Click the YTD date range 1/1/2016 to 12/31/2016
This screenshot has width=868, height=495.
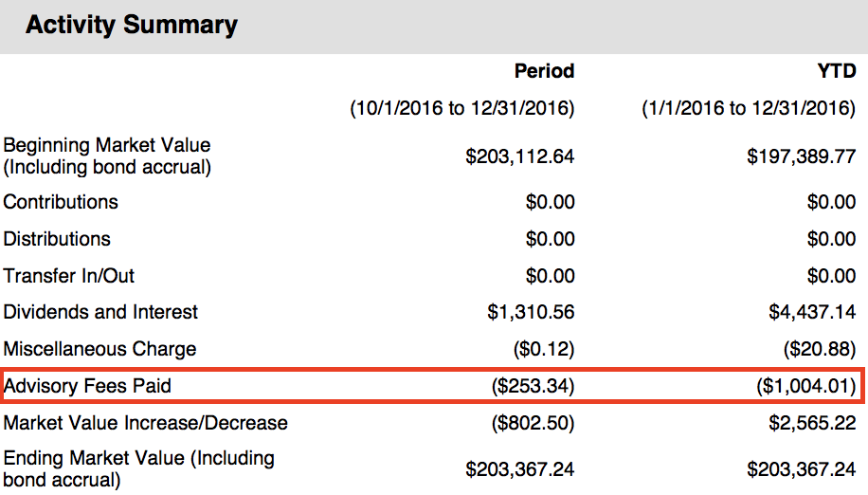[749, 108]
